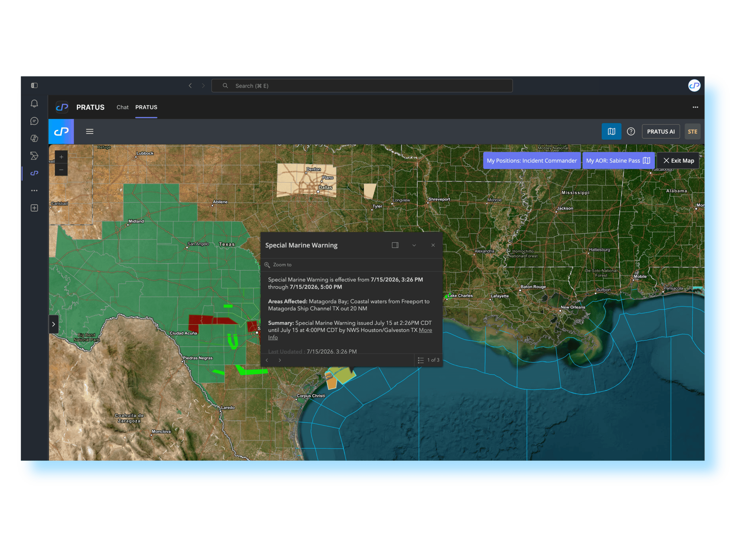Image resolution: width=747 pixels, height=560 pixels.
Task: Go back with the navigation arrow
Action: click(190, 85)
